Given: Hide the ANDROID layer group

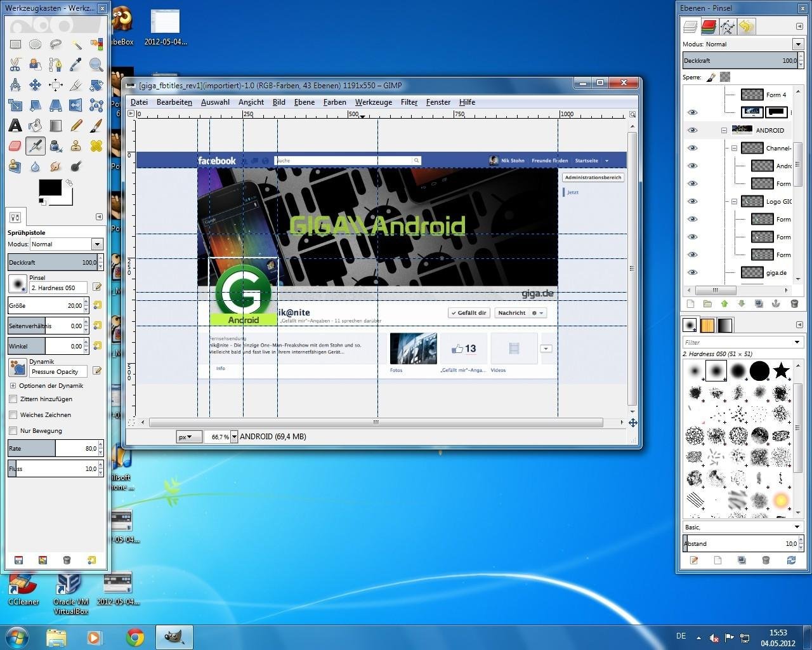Looking at the screenshot, I should point(692,130).
